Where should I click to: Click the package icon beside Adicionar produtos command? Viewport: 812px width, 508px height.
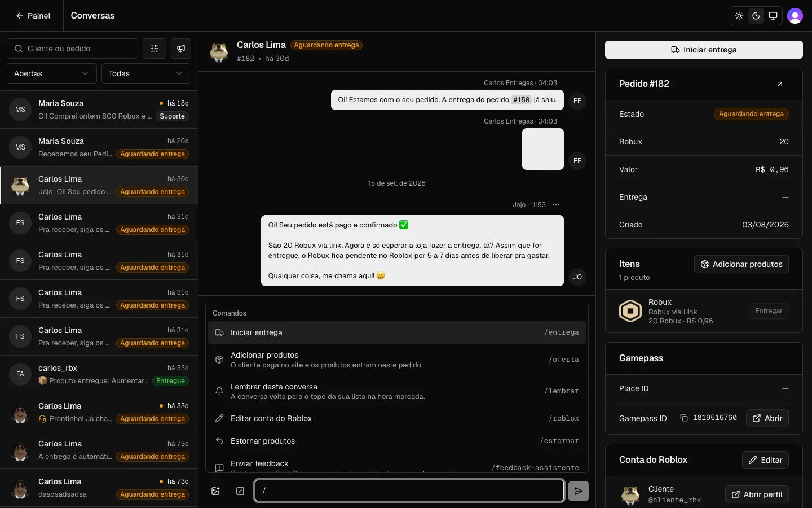click(219, 360)
